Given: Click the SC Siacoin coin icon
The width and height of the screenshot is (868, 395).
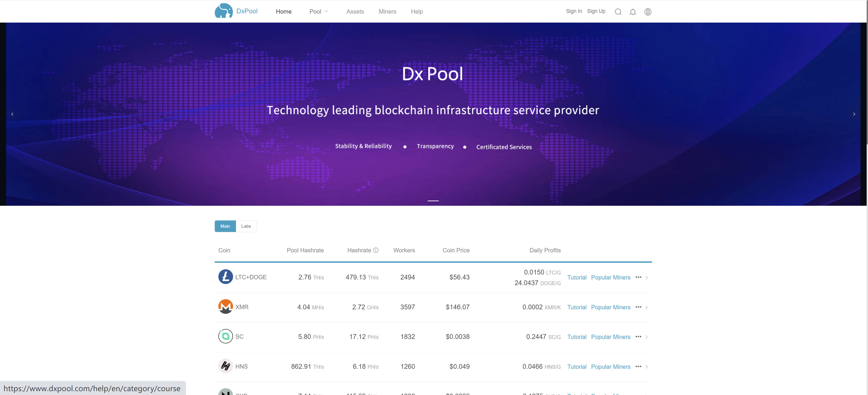Looking at the screenshot, I should tap(225, 336).
